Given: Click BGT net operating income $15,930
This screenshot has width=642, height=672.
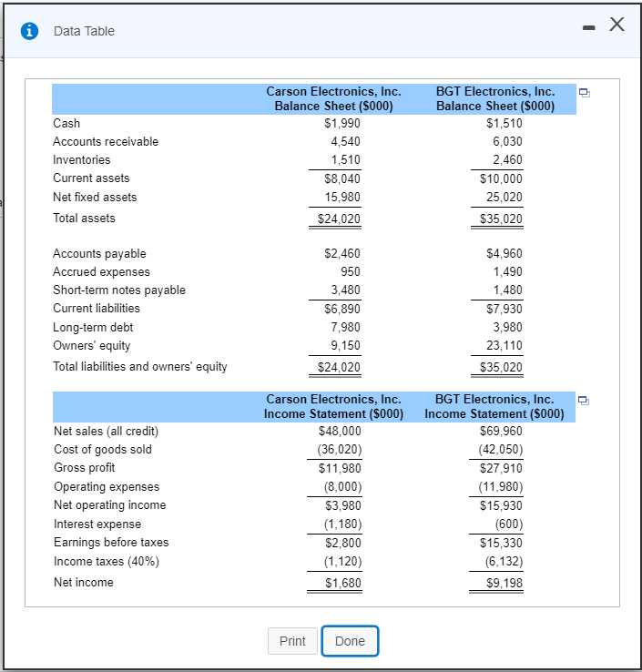Looking at the screenshot, I should pos(501,505).
